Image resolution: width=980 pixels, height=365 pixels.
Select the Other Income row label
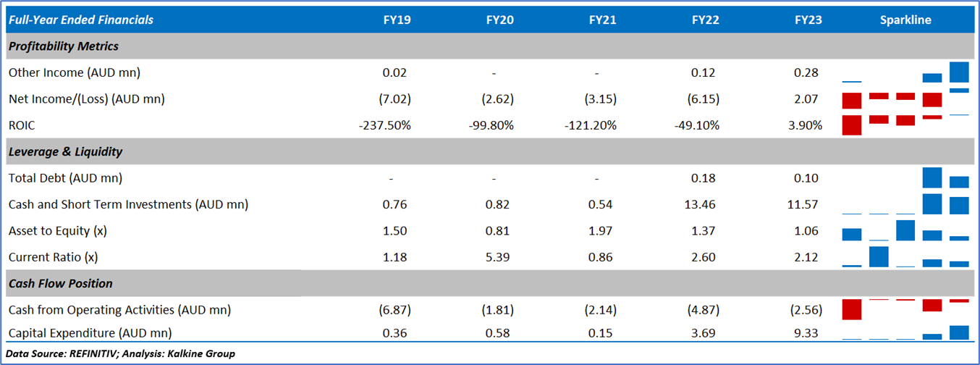pyautogui.click(x=75, y=72)
